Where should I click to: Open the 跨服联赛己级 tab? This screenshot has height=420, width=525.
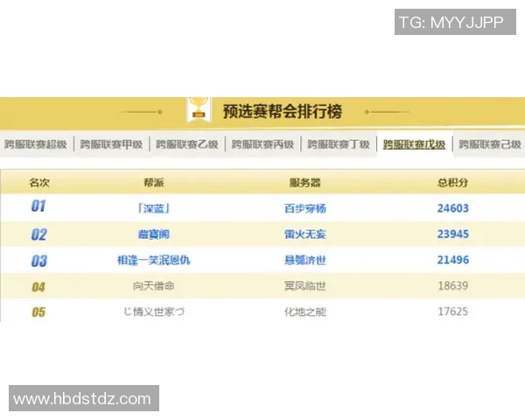490,144
